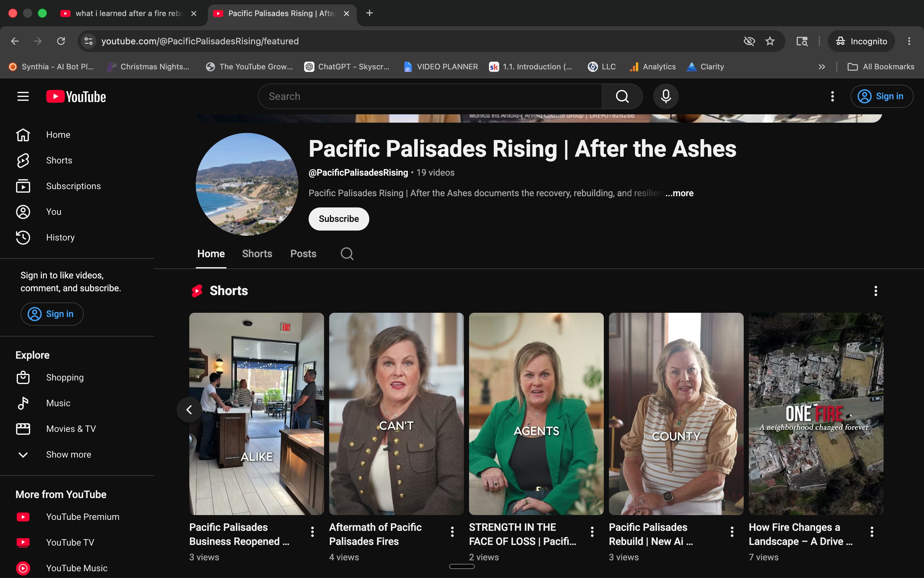Go to previous Shorts with left arrow
Viewport: 924px width, 578px height.
(x=189, y=410)
